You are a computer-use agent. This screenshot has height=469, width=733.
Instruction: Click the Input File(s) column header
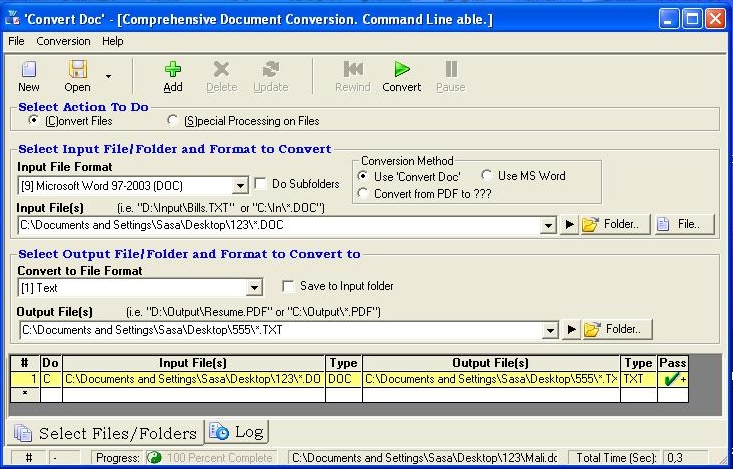click(194, 363)
